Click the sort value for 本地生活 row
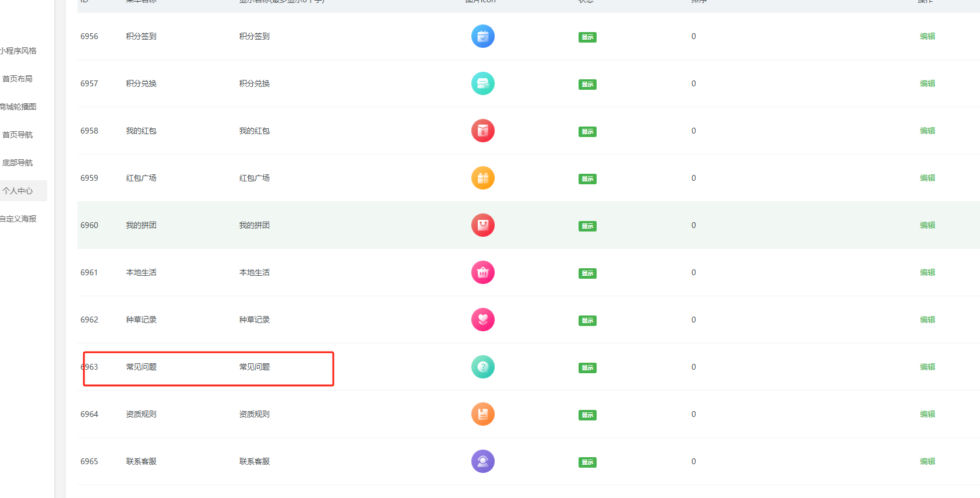 (693, 272)
